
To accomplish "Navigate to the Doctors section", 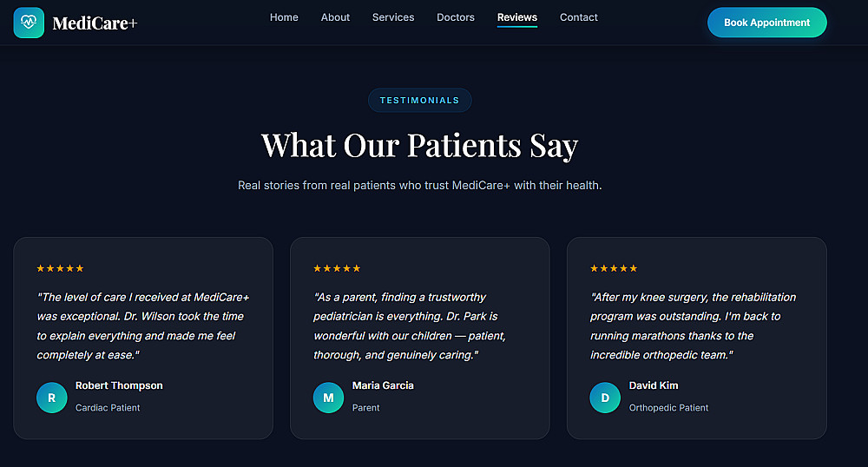I will [456, 17].
